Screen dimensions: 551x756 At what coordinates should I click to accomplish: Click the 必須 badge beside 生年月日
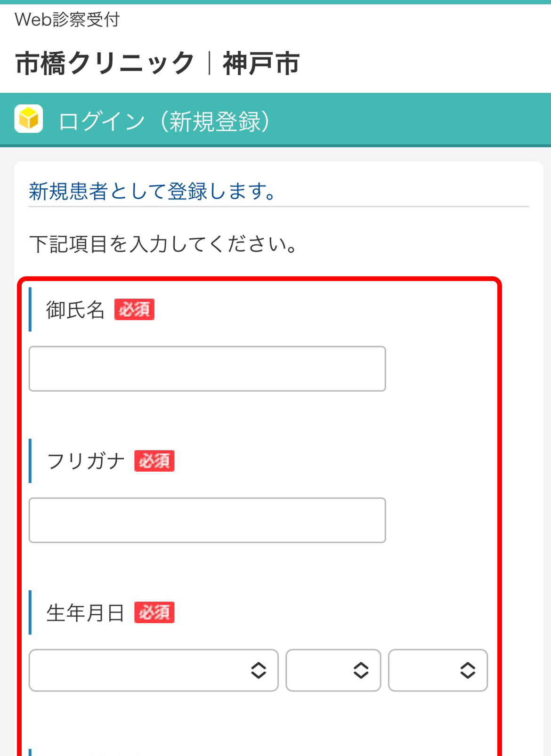coord(154,612)
